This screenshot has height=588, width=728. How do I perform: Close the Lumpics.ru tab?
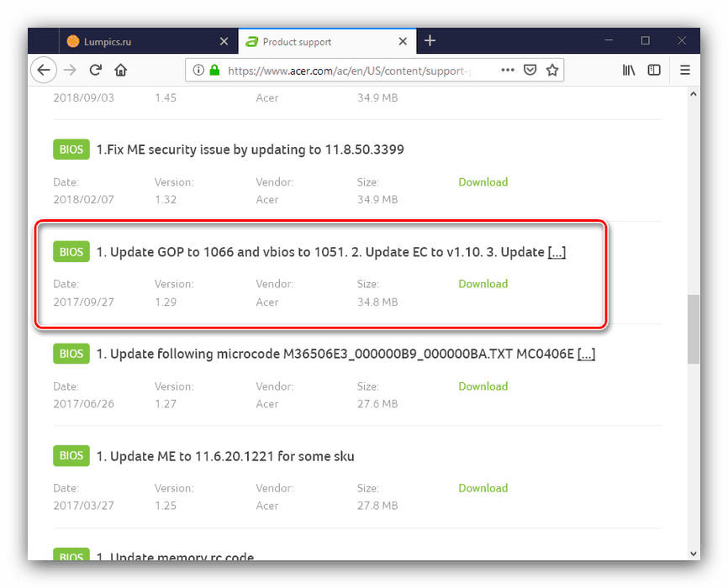pyautogui.click(x=224, y=41)
